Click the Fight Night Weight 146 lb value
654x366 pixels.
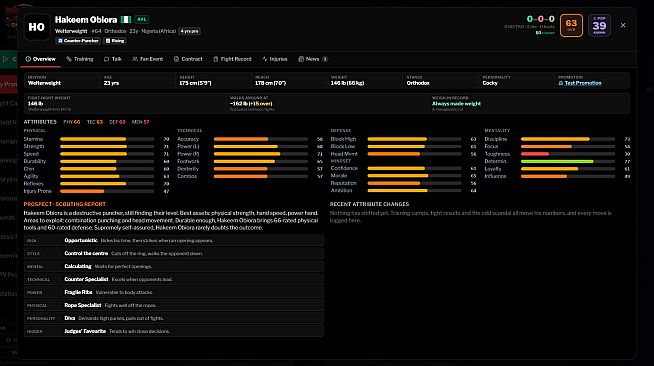[35, 103]
